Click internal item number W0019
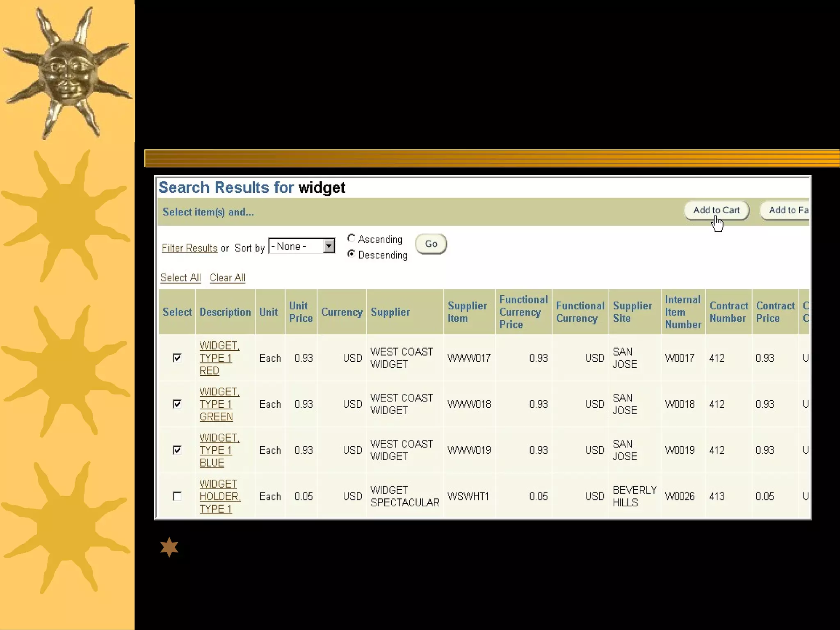This screenshot has height=630, width=840. 680,450
